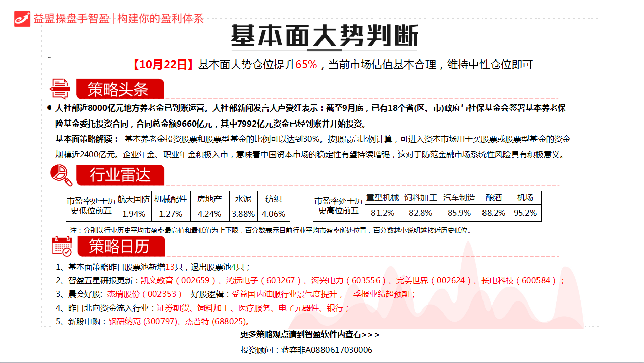The width and height of the screenshot is (644, 363).
Task: Select the 航天国防 cell in low-valuation table
Action: pyautogui.click(x=133, y=199)
